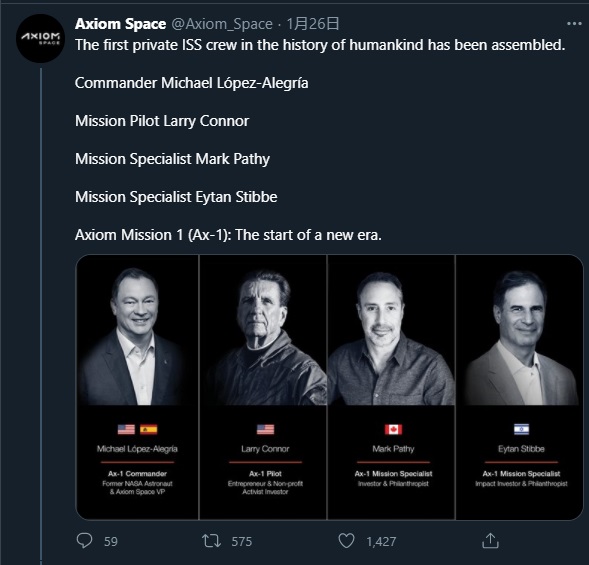
Task: Open Larry Connor crew photo
Action: coord(263,387)
